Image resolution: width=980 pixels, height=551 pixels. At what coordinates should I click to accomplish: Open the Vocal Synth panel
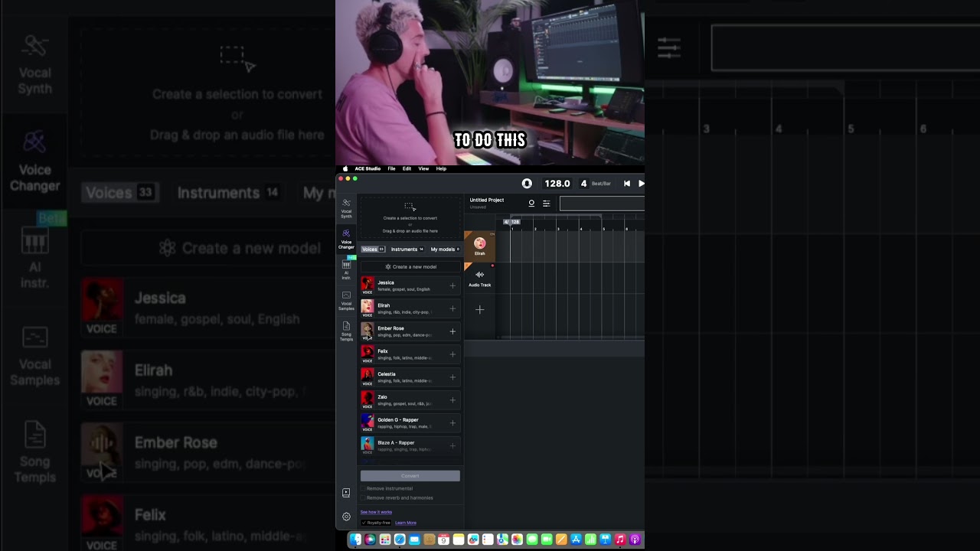click(346, 209)
